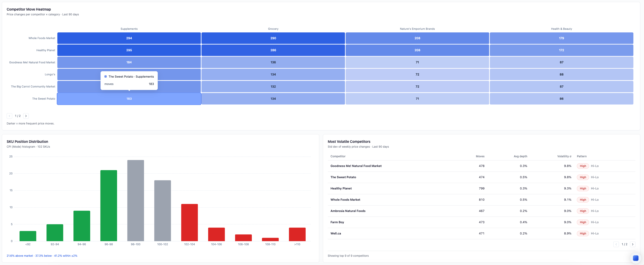Click Healthy Planet Nature's Emporium Brands cell 208
Image resolution: width=644 pixels, height=265 pixels.
pos(417,50)
